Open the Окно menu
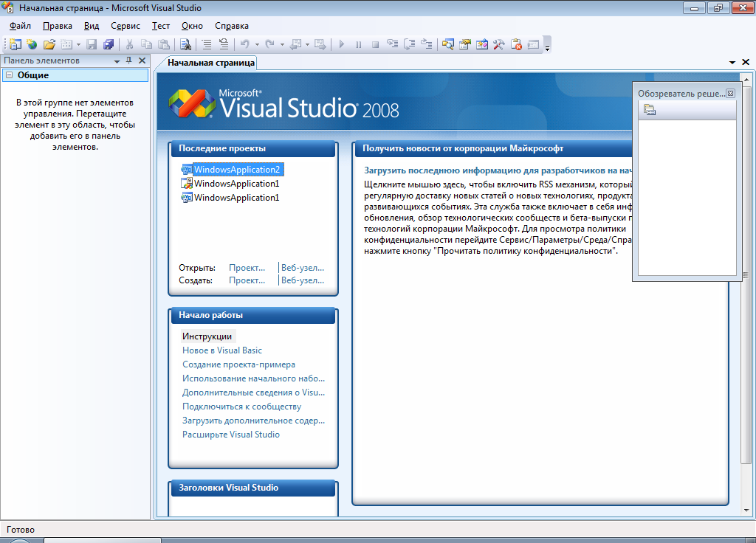 point(192,26)
